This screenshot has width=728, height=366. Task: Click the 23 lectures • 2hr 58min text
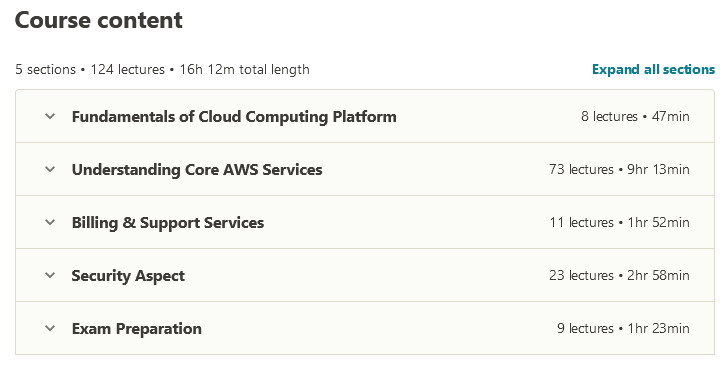(619, 275)
